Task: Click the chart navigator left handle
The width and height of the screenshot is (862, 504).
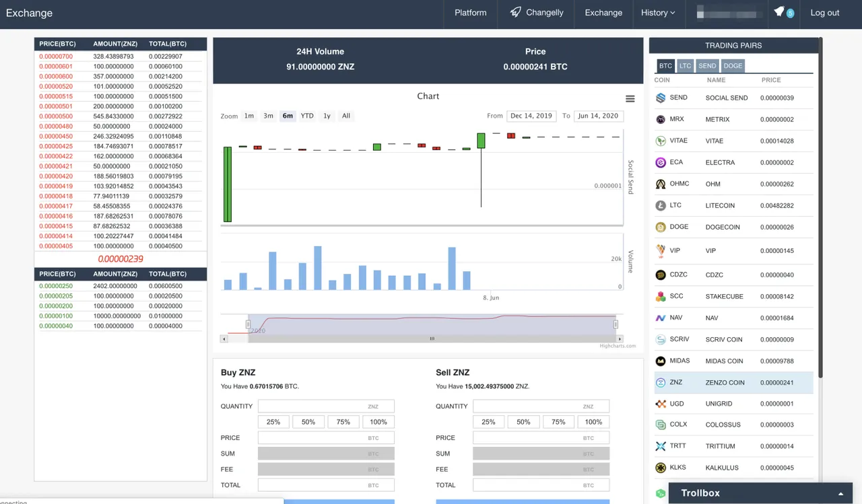Action: coord(248,324)
